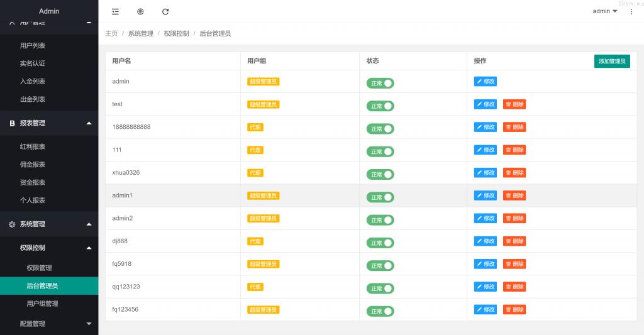Open the three-dot more options menu
This screenshot has width=644, height=335.
(x=631, y=11)
